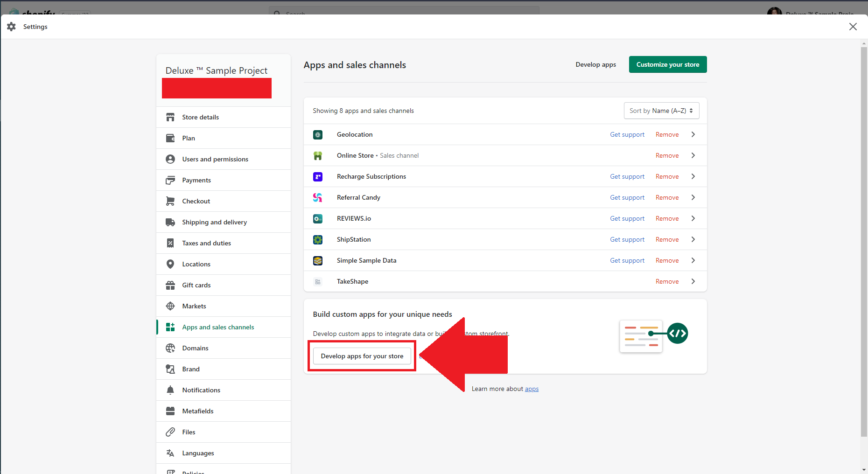Expand the Simple Sample Data row chevron

pyautogui.click(x=693, y=260)
